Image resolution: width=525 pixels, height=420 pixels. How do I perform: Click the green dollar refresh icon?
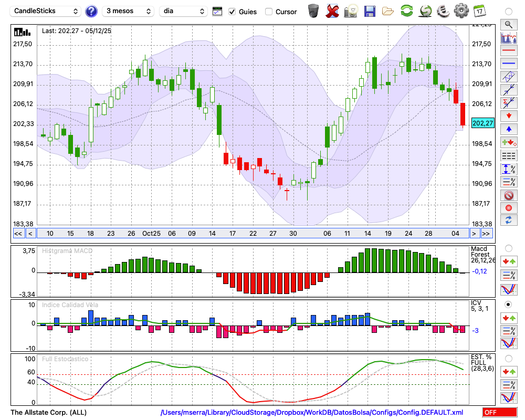425,11
